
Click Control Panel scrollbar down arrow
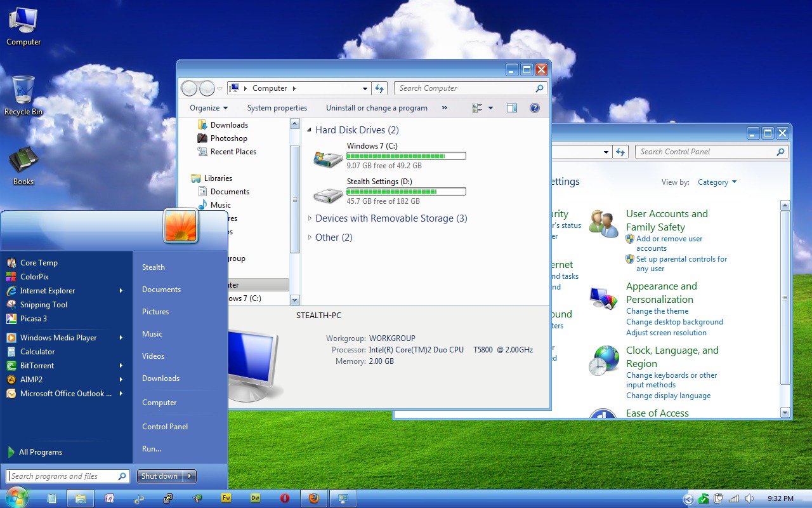pos(785,413)
